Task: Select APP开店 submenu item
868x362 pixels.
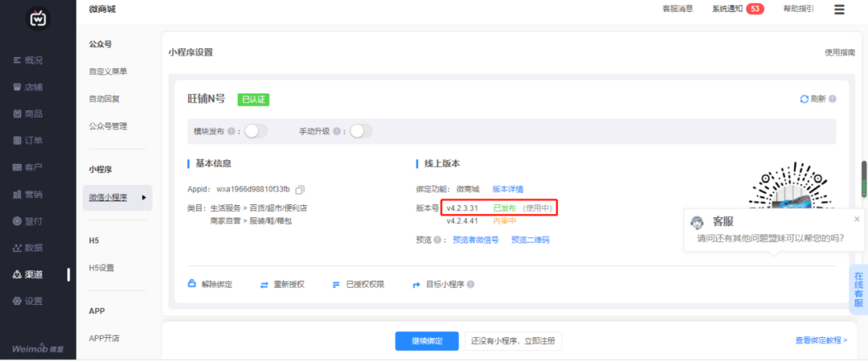Action: tap(104, 338)
